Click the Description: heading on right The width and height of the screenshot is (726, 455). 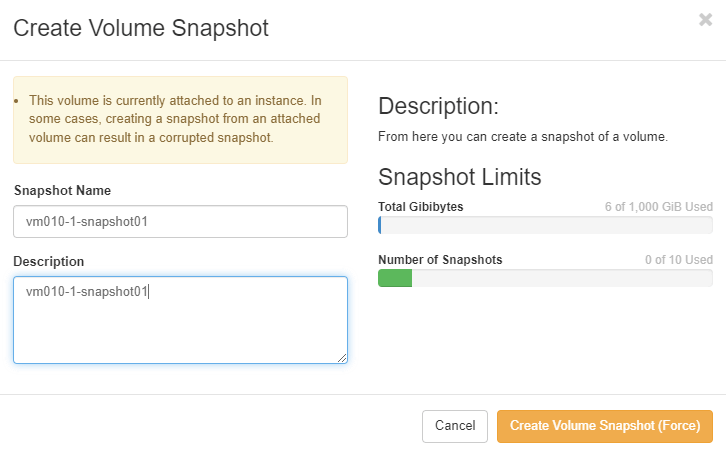[x=438, y=107]
